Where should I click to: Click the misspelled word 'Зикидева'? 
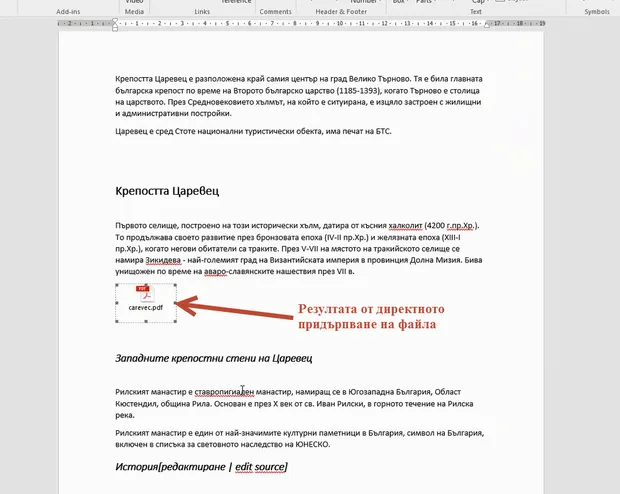pos(163,260)
